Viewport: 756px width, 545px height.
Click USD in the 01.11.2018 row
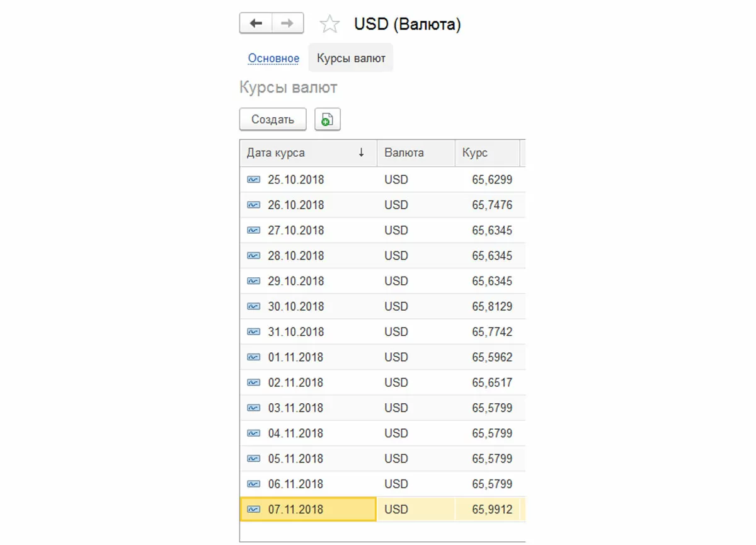point(396,357)
